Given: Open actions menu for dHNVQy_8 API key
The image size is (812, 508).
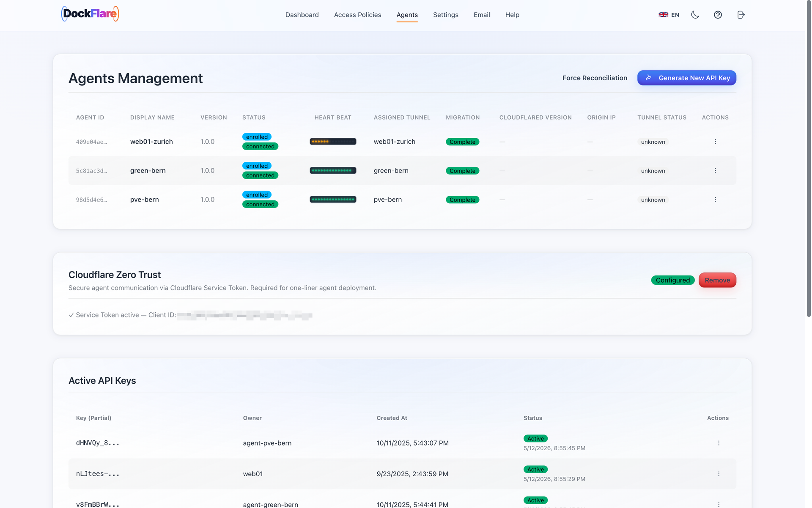Looking at the screenshot, I should click(719, 443).
